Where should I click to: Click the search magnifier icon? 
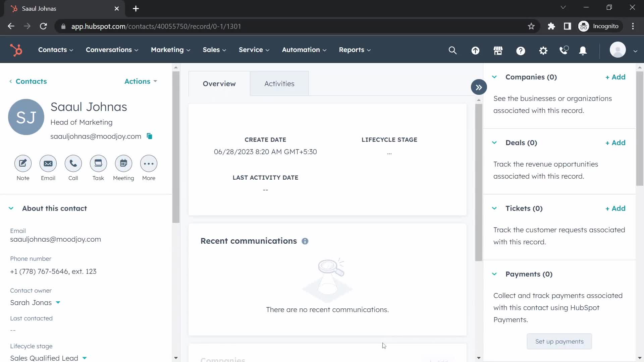pyautogui.click(x=453, y=50)
